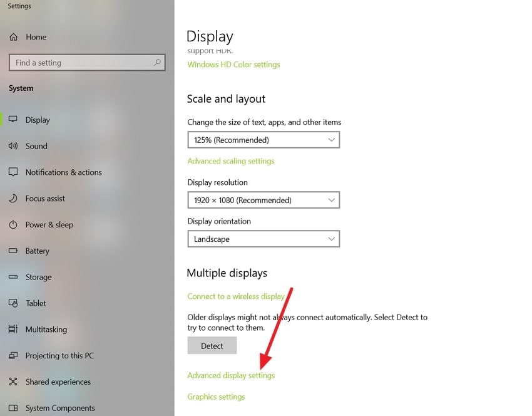Click the Focus assist moon icon

pos(14,199)
